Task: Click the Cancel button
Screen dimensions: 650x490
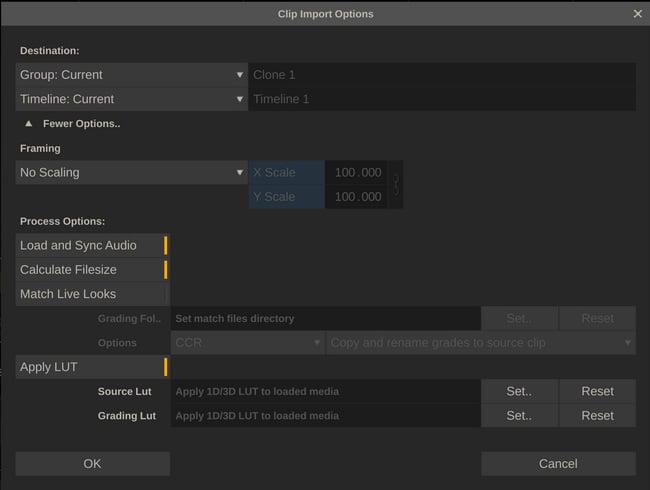Action: (x=558, y=464)
